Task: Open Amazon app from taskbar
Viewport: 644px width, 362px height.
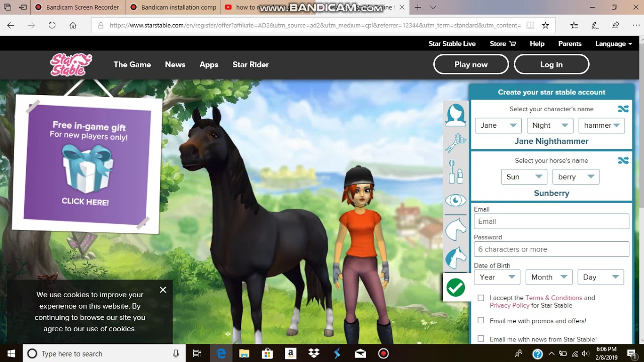Action: pos(290,353)
